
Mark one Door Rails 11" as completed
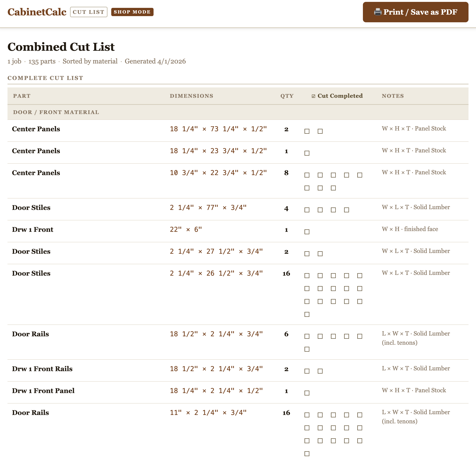(x=307, y=415)
